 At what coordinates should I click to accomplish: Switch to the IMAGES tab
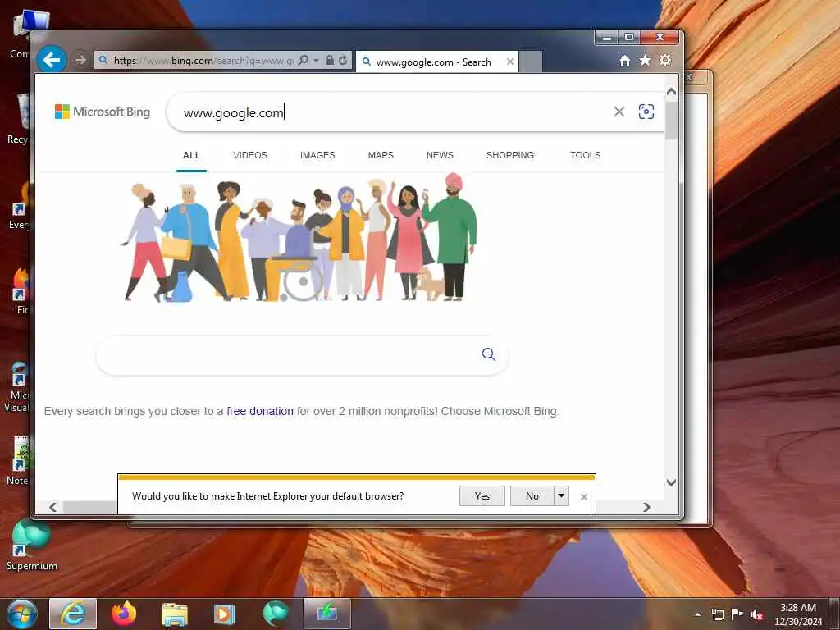point(317,155)
